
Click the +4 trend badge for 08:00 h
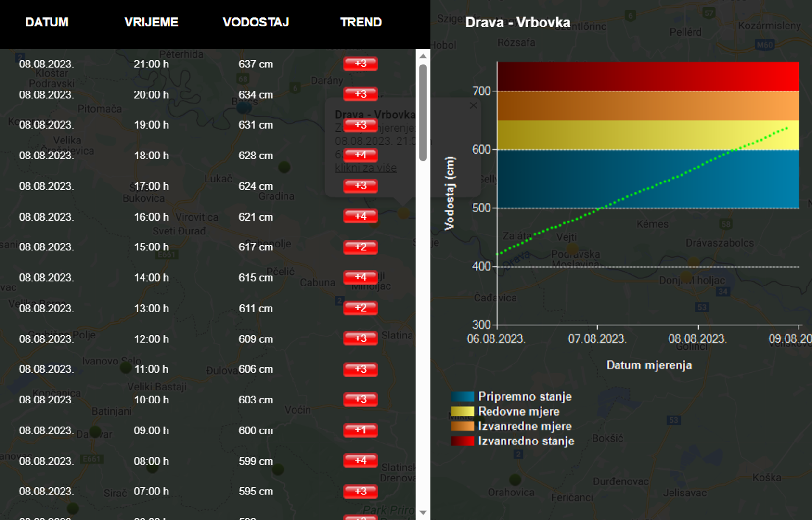click(x=361, y=461)
